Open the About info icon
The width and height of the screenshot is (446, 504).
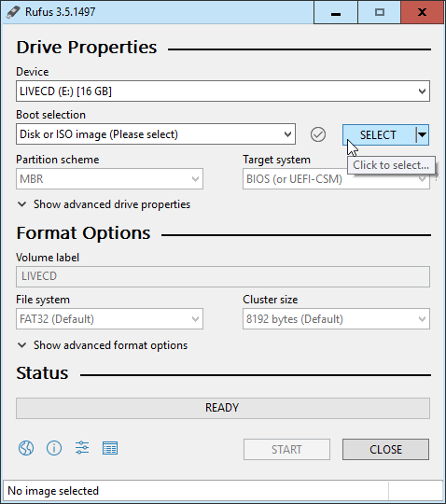tap(54, 448)
